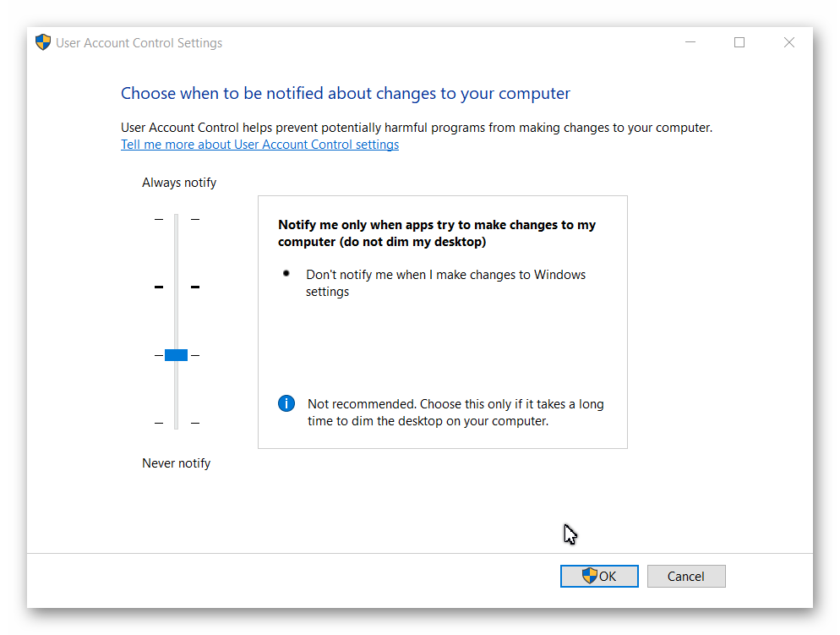Set slider to the bottom Never notify tick
Viewport: 840px width, 635px height.
pos(177,423)
